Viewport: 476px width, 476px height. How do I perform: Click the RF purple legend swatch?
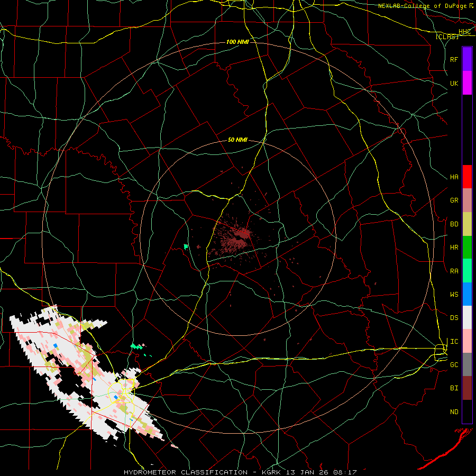point(467,59)
